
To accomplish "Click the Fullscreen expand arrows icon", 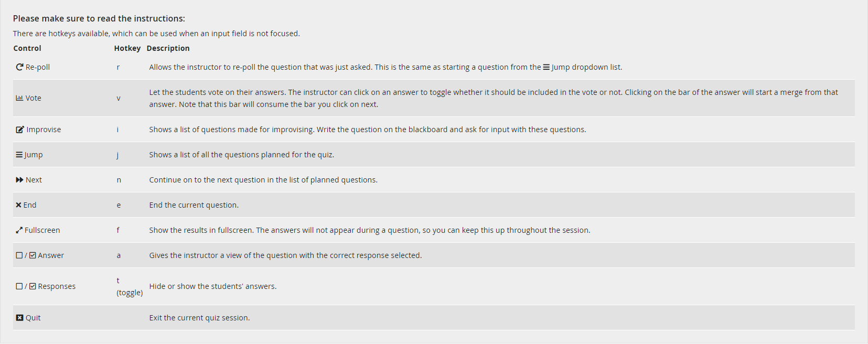I will click(19, 230).
